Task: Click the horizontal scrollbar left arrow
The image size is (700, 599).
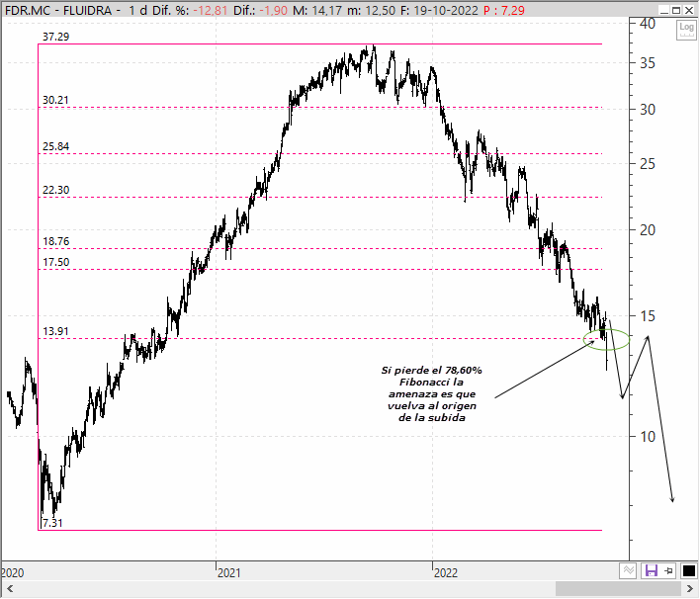Action: (x=10, y=589)
